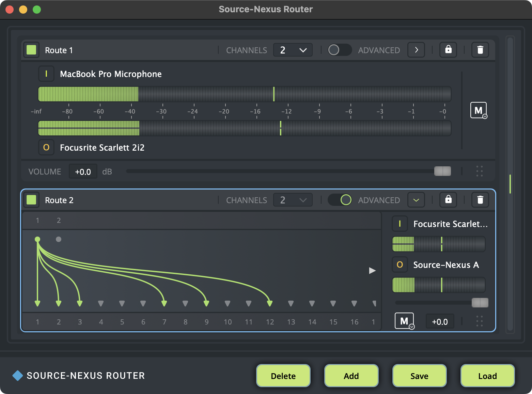Click output channel 6 arrow in matrix
This screenshot has height=394, width=532.
pyautogui.click(x=143, y=303)
